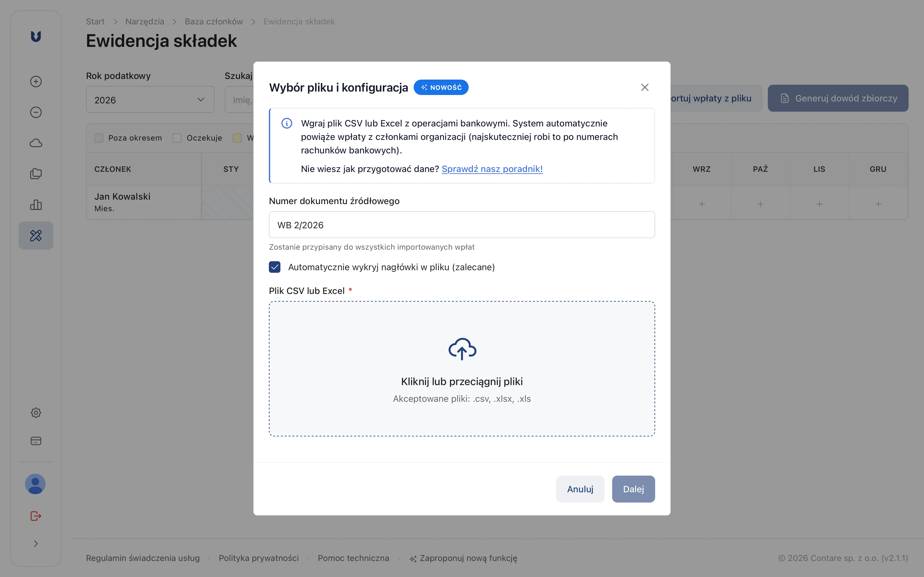
Task: Enable the Poza okresem filter checkbox
Action: click(x=99, y=138)
